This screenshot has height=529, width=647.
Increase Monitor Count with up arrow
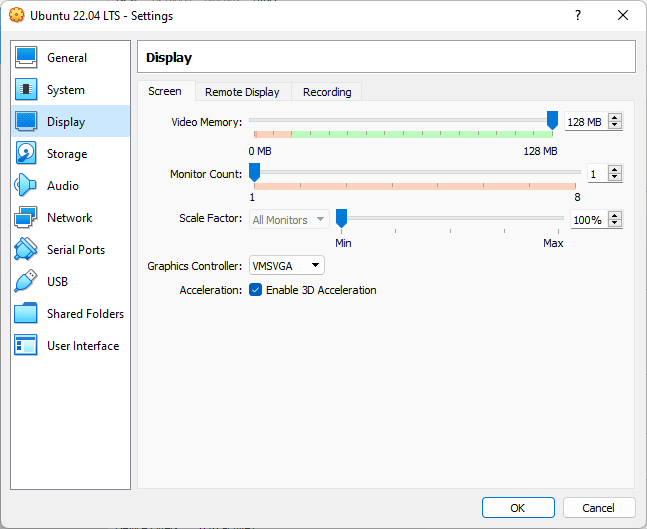coord(615,170)
